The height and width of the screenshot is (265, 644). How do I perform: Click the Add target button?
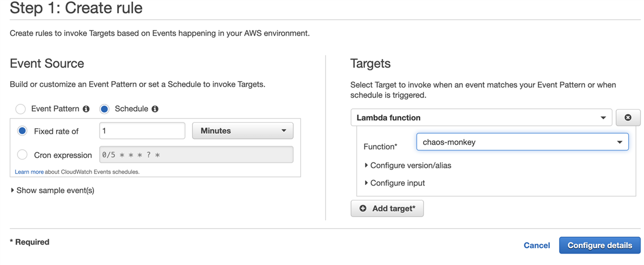(387, 209)
